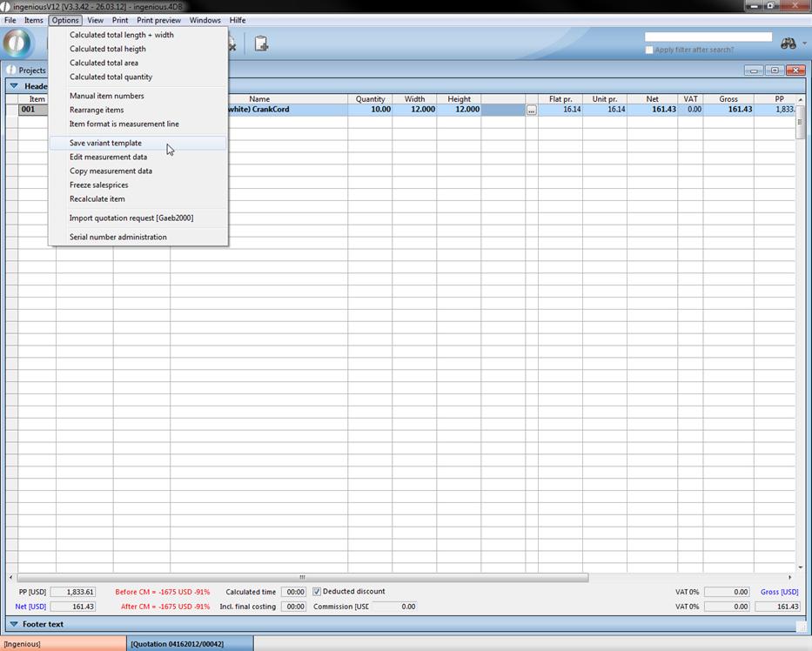Select Import quotation request [Gaeb2000]
812x651 pixels.
tap(131, 218)
